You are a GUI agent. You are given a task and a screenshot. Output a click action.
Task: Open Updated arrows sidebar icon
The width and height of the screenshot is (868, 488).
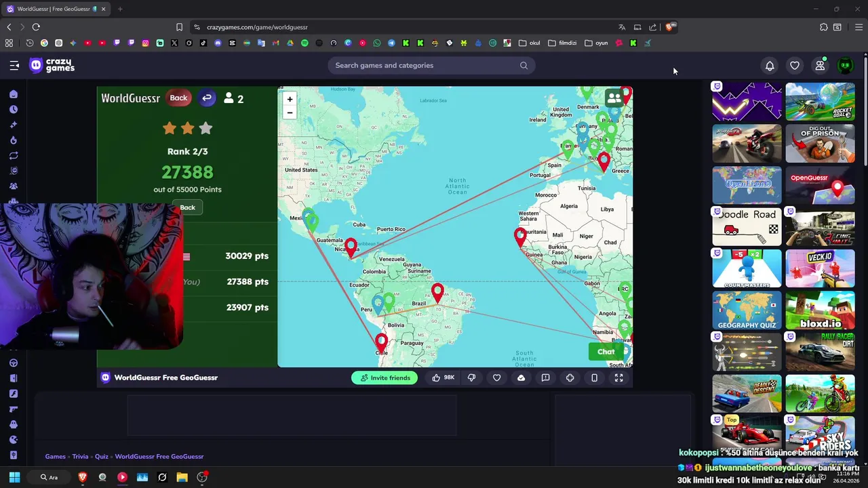pos(14,155)
